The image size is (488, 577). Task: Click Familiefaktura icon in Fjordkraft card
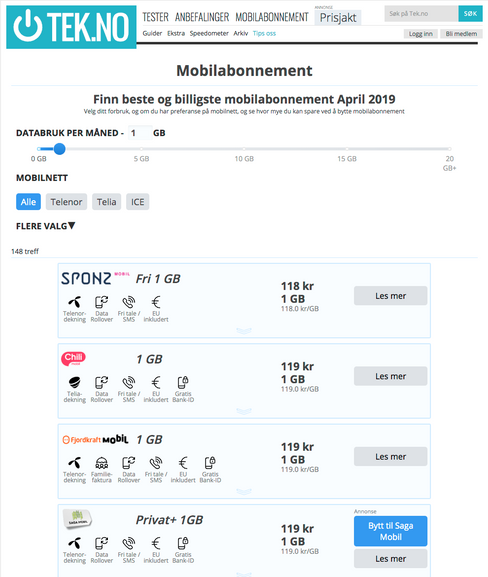[x=102, y=463]
